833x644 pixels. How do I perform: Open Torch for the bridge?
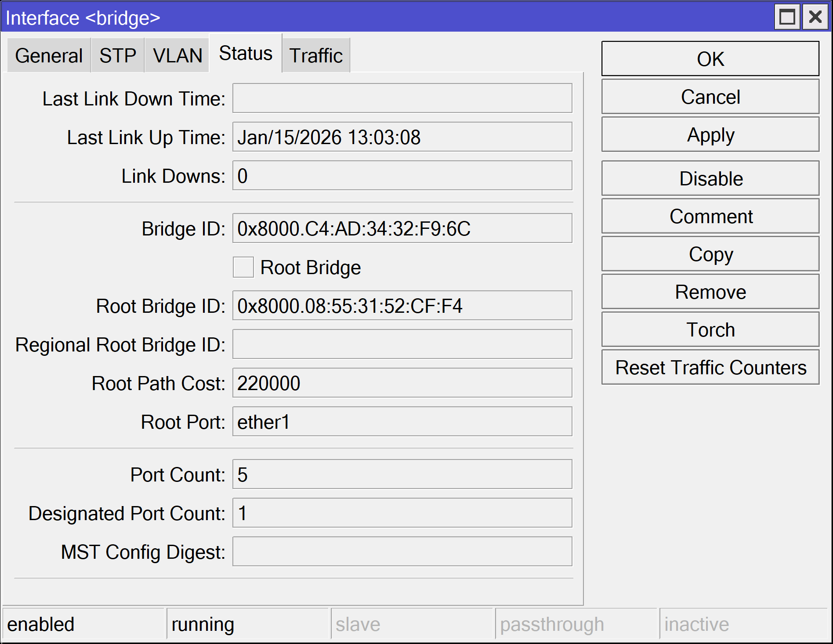710,329
